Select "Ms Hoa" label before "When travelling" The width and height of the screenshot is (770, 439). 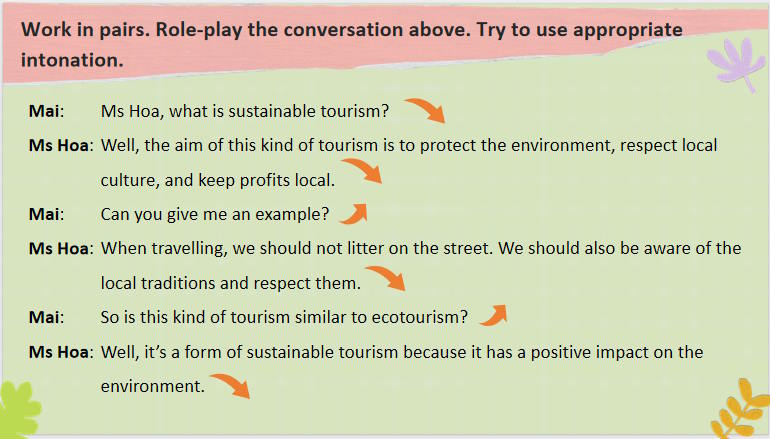[58, 248]
